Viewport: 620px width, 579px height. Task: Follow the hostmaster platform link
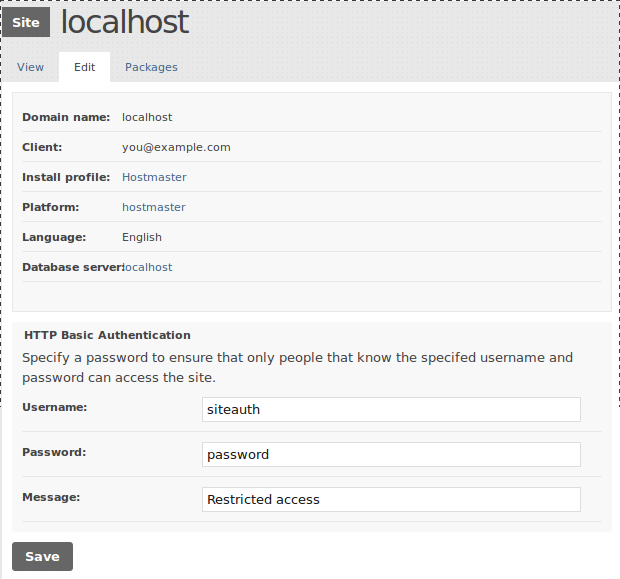[154, 207]
